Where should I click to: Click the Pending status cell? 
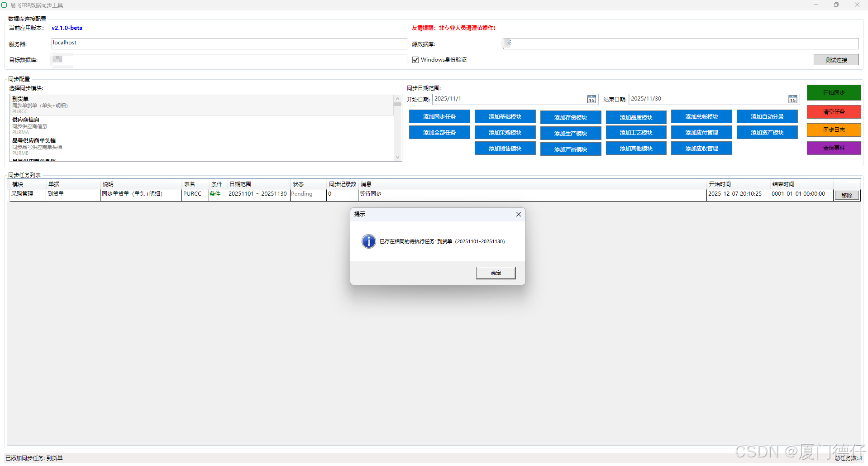pyautogui.click(x=308, y=195)
